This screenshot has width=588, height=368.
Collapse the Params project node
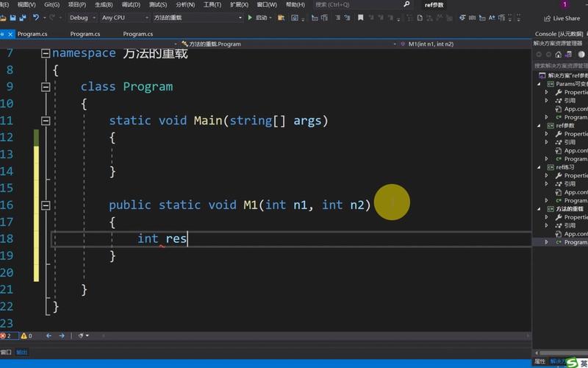click(x=539, y=84)
